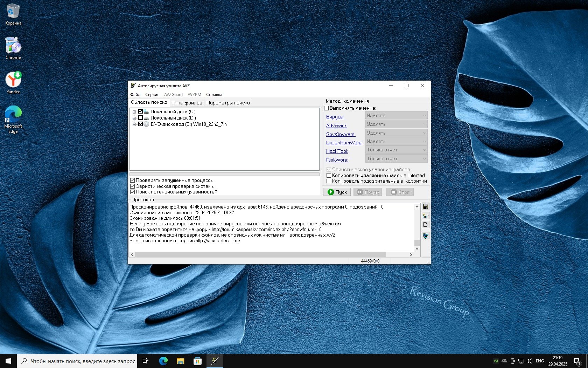588x368 pixels.
Task: Click the Spy/Spyware link
Action: [341, 134]
